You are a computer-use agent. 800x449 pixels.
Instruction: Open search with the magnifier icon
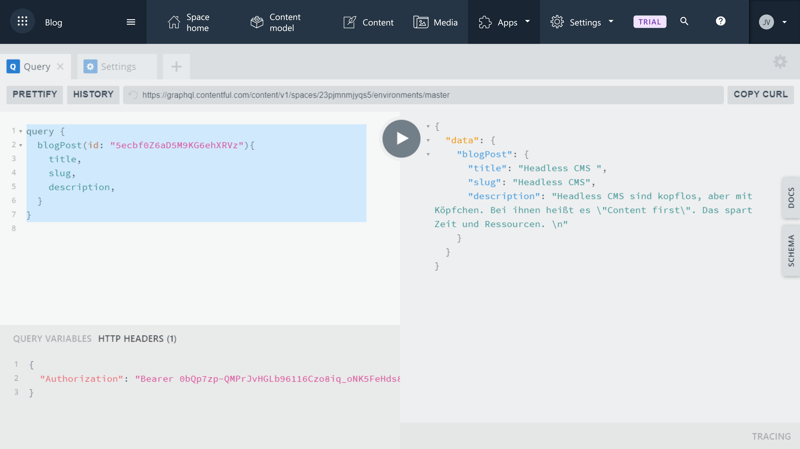[684, 21]
